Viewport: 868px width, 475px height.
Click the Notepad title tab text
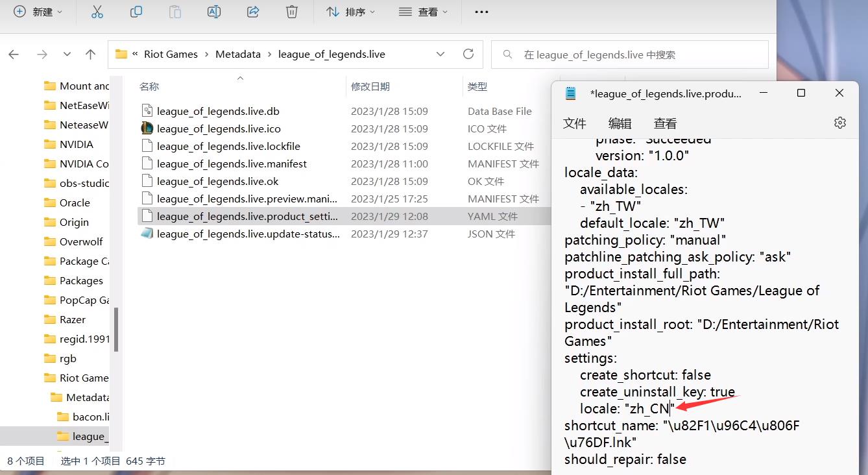click(x=666, y=93)
